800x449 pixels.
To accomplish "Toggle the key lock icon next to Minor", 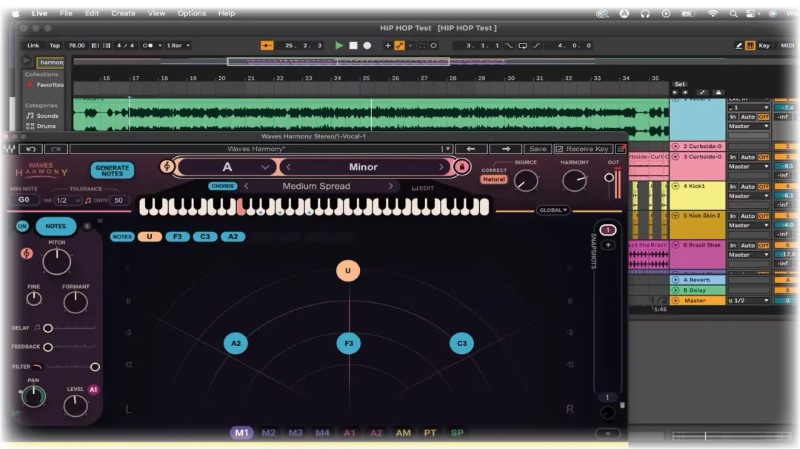I will tap(462, 167).
